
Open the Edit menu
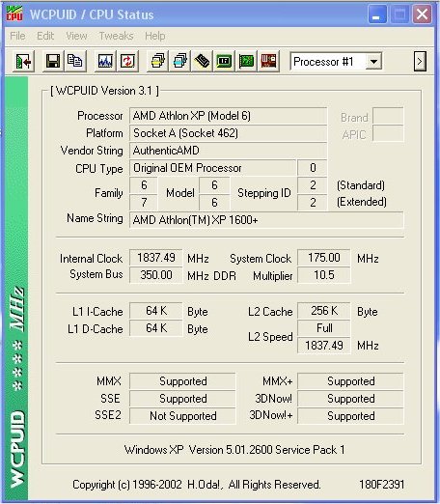pos(45,36)
